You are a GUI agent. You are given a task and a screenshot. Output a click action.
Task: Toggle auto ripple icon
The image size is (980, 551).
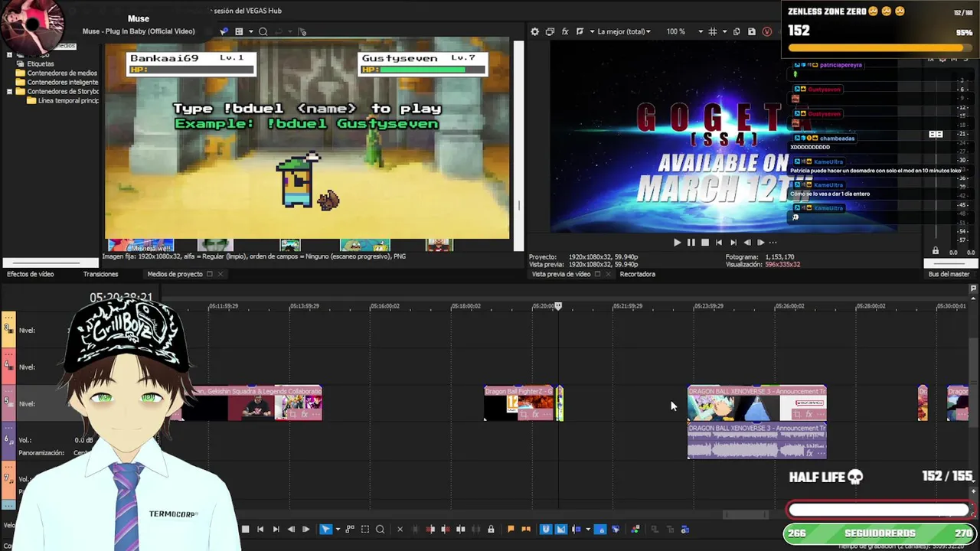coord(577,529)
